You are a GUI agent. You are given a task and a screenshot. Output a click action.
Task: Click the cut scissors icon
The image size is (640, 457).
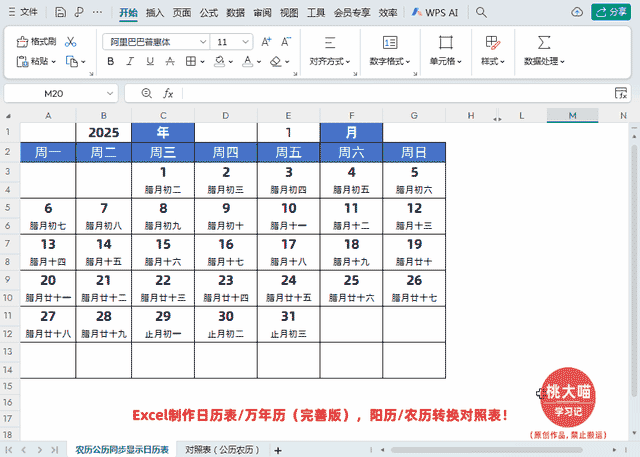point(71,41)
